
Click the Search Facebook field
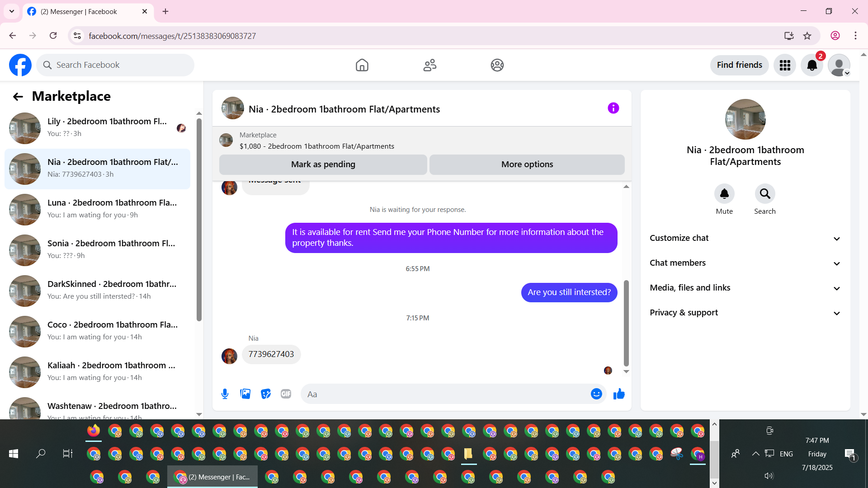point(115,65)
